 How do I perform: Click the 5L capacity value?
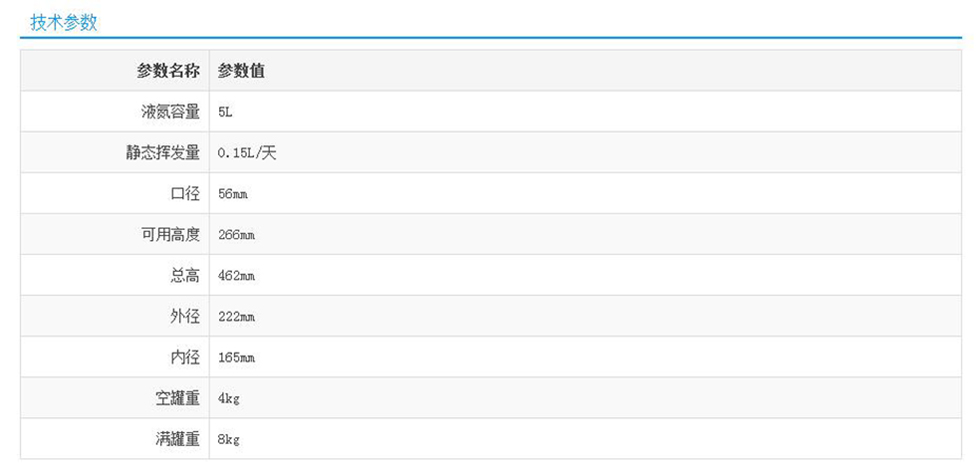tap(225, 112)
